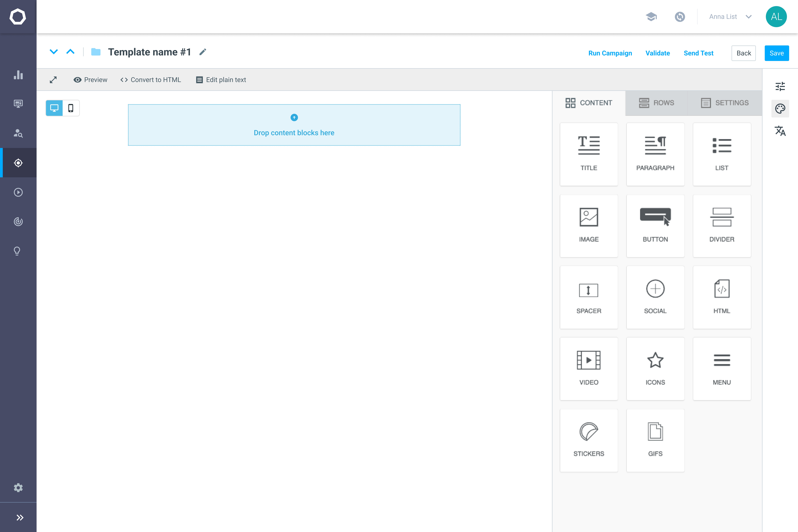The image size is (798, 532).
Task: Switch to the CONTENT tab
Action: tap(589, 103)
